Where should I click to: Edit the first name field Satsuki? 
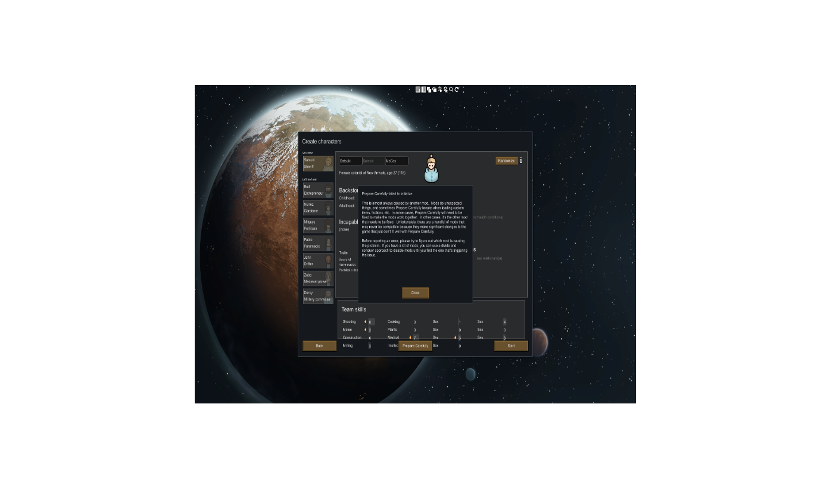point(351,161)
